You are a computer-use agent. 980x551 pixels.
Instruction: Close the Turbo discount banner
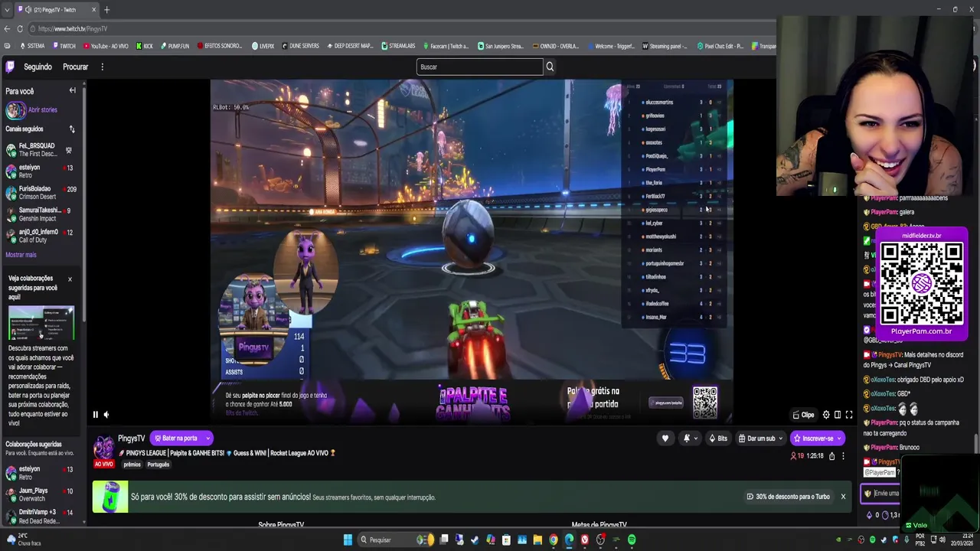point(843,497)
